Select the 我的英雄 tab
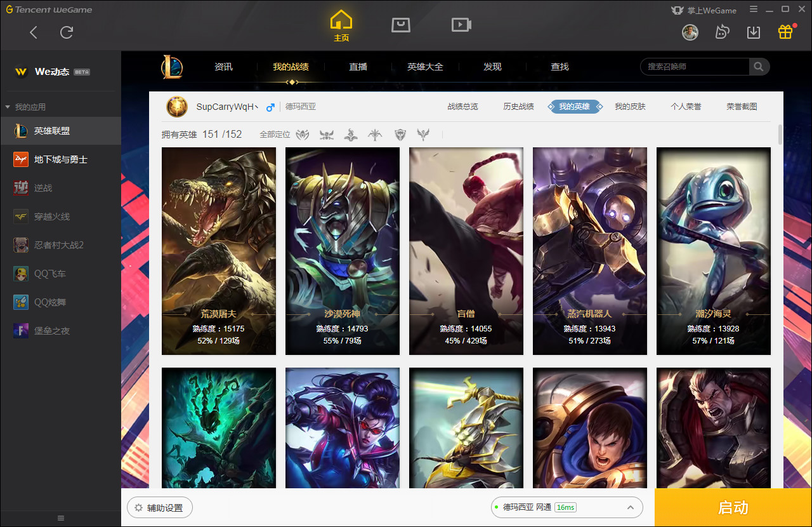The width and height of the screenshot is (812, 527). (x=574, y=107)
